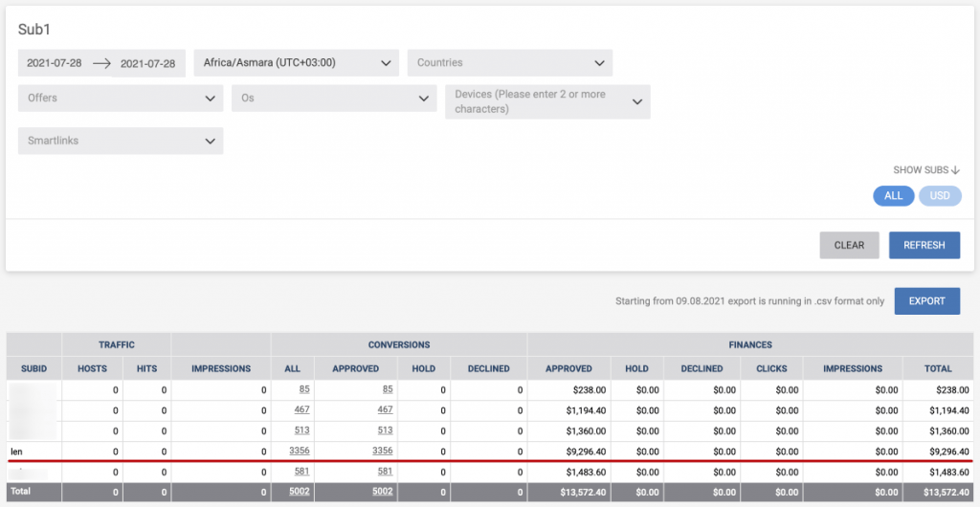Click the start date 2021-07-28 field
980x507 pixels.
(55, 63)
